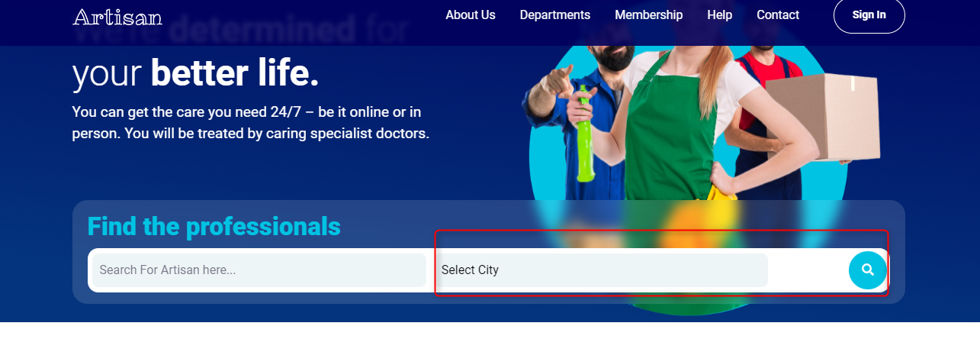Click the "your better life." headline

(x=196, y=73)
